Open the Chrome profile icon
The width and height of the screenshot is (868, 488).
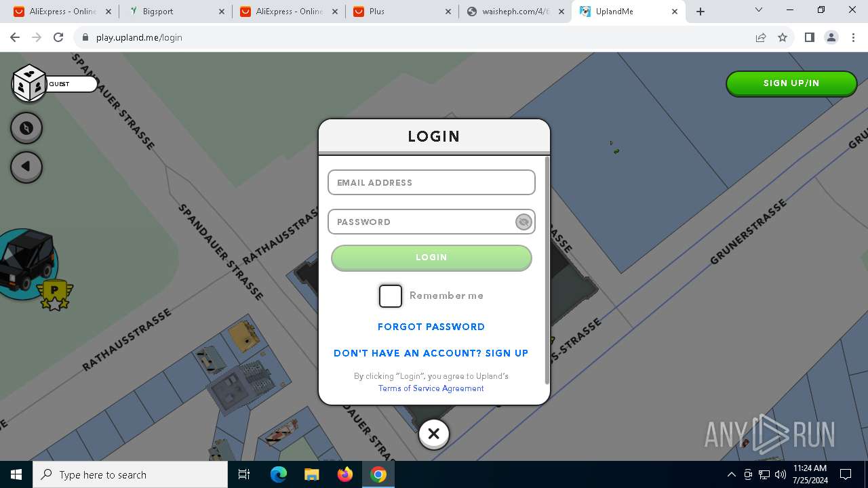tap(831, 37)
